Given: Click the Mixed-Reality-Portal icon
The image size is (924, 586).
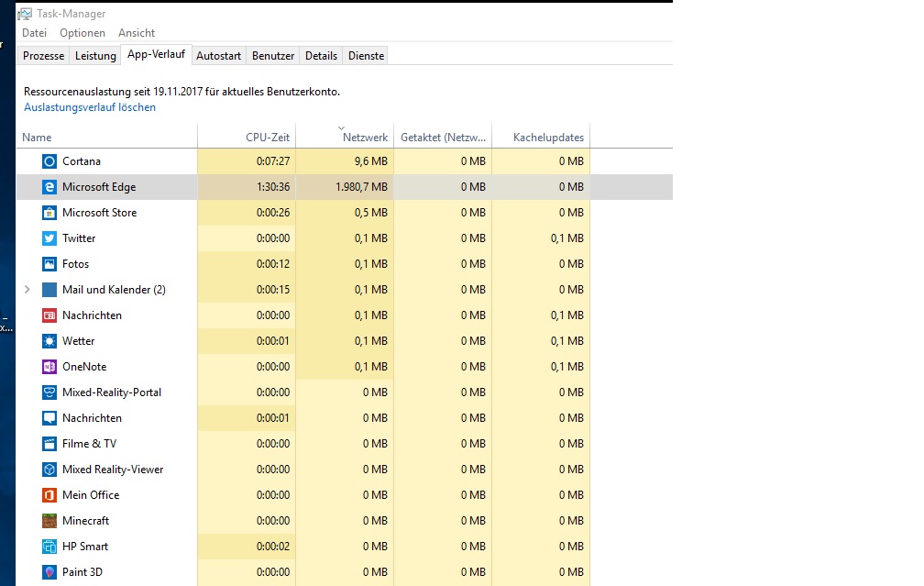Looking at the screenshot, I should (49, 393).
